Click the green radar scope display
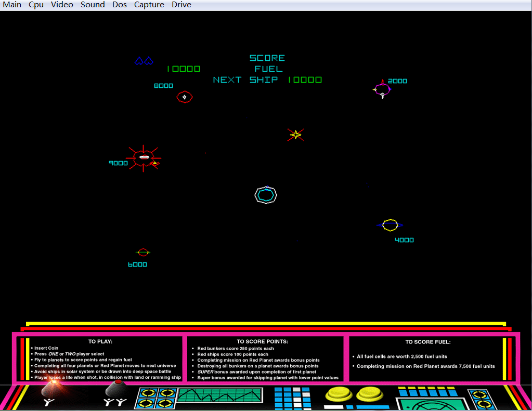 tap(432, 404)
